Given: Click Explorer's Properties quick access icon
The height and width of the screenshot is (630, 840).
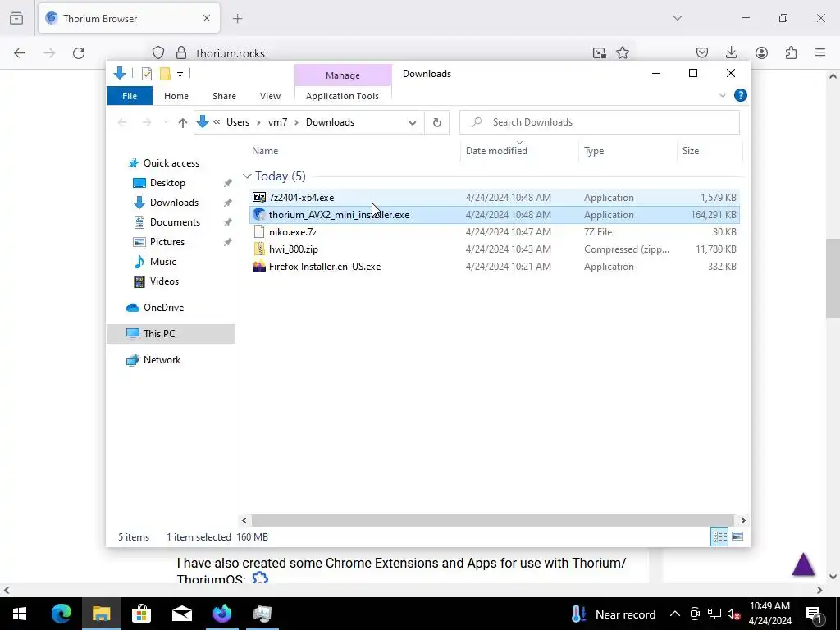Looking at the screenshot, I should click(147, 74).
